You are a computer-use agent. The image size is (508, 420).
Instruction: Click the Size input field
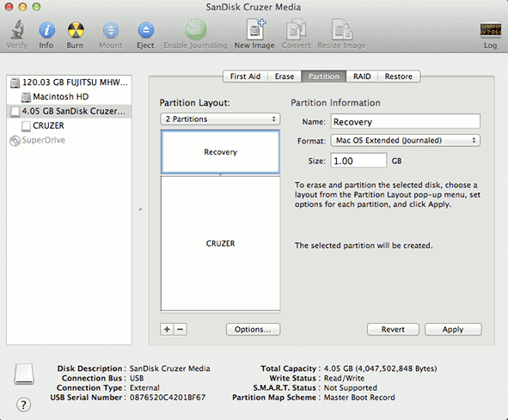358,161
